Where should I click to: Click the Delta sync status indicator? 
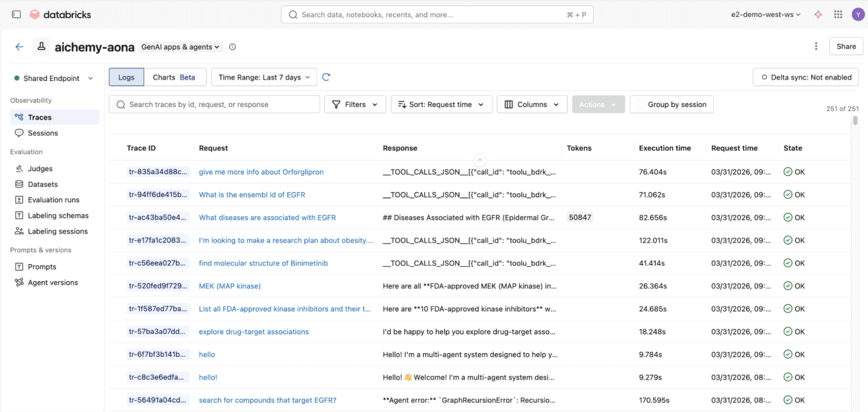tap(806, 77)
